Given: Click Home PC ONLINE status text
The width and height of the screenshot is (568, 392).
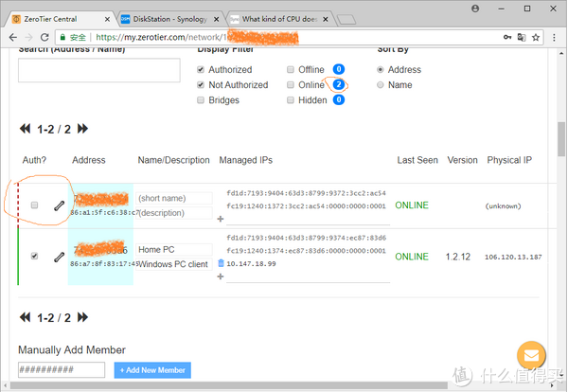Looking at the screenshot, I should 412,257.
